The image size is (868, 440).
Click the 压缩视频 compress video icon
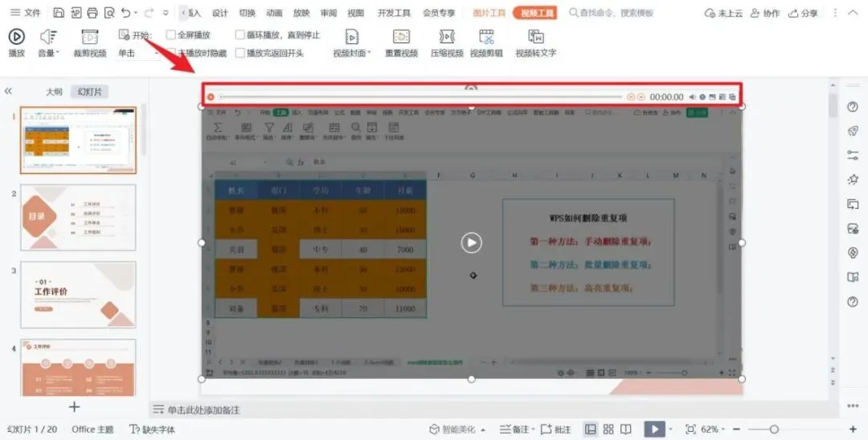point(447,36)
